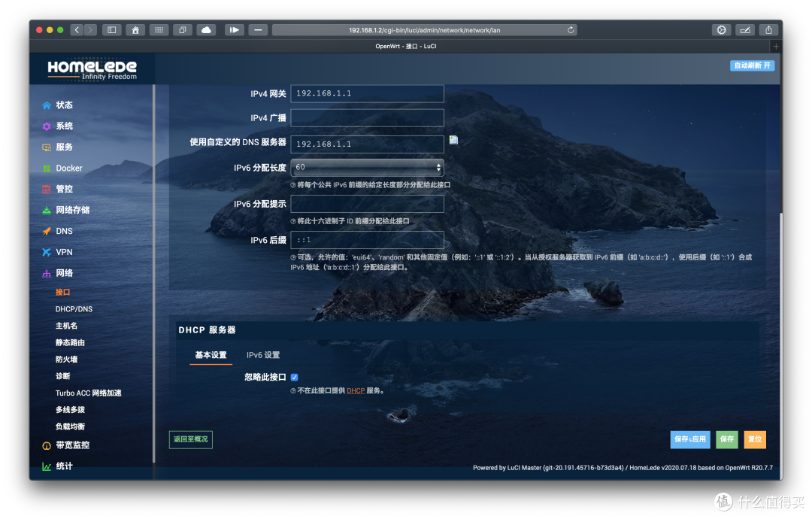Screen dimensions: 812x519
Task: Click 返回至概况 button
Action: 190,440
